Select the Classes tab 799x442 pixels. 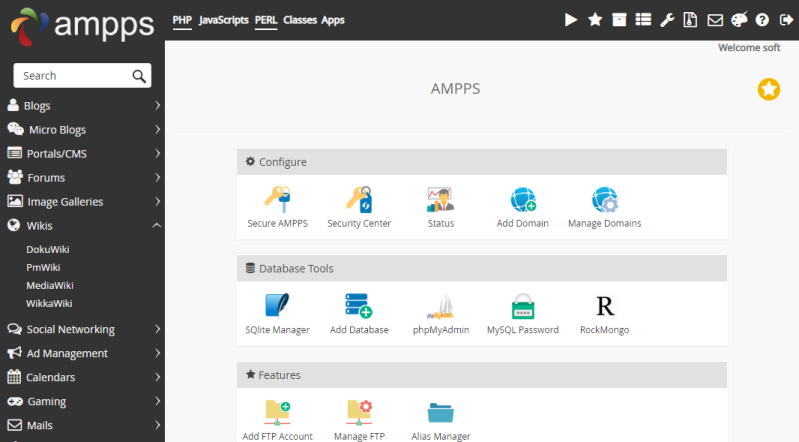tap(299, 20)
